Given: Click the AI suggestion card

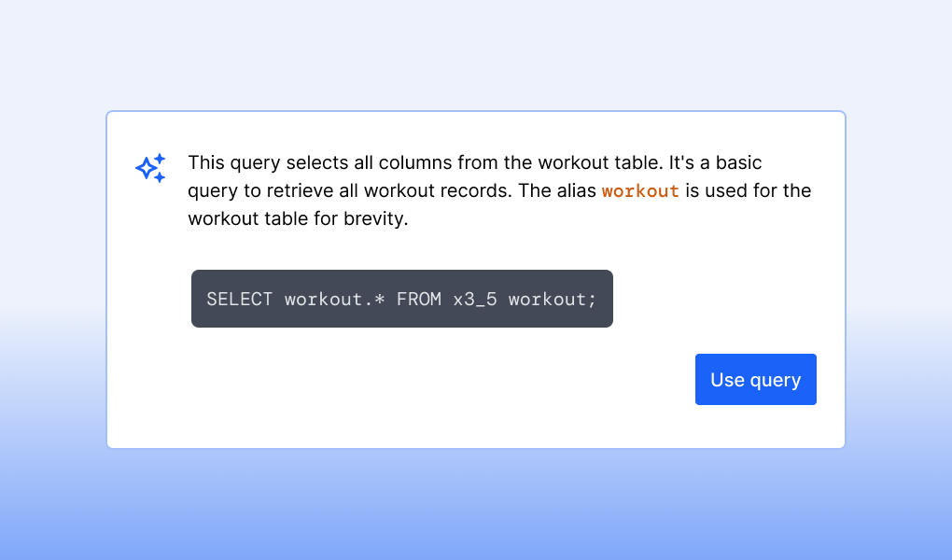Looking at the screenshot, I should 476,278.
